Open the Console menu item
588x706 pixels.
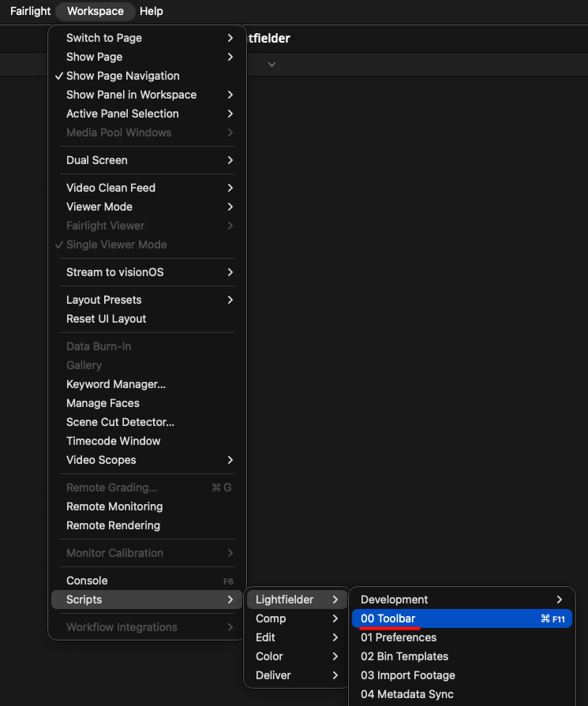coord(147,581)
